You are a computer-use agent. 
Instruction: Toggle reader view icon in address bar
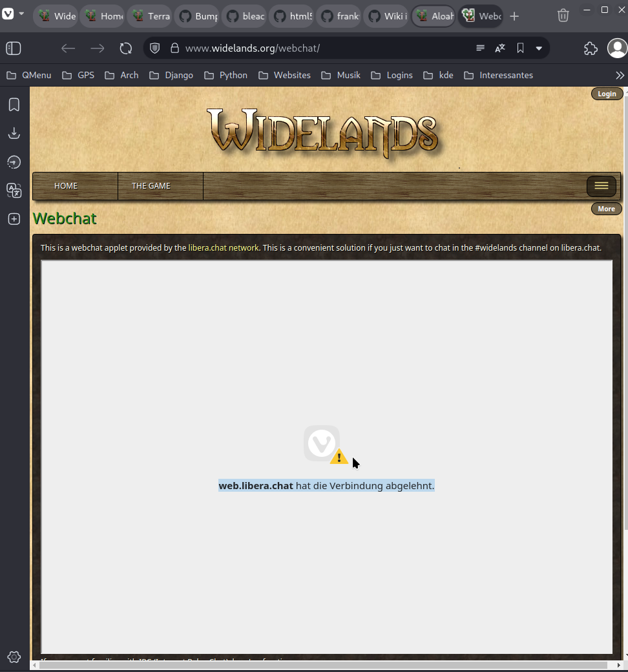pyautogui.click(x=480, y=48)
